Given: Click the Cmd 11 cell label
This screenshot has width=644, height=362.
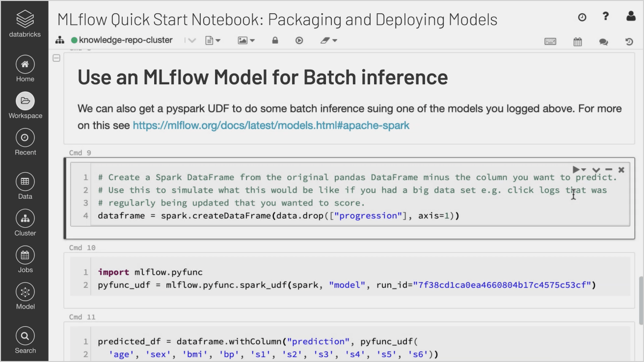Looking at the screenshot, I should [82, 317].
